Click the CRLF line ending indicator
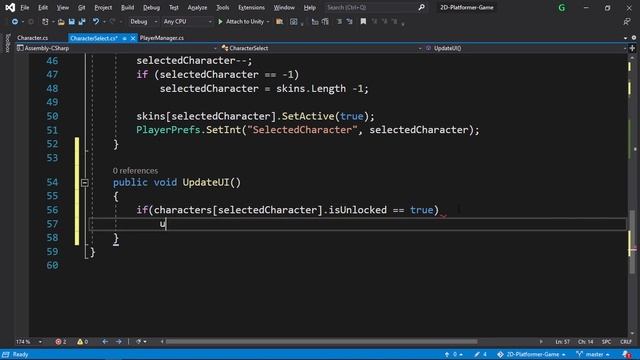Screen dimensions: 640x360 click(626, 342)
